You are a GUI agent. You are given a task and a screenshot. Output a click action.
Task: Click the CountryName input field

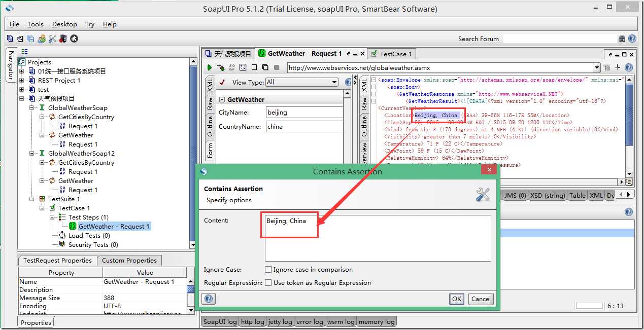[x=304, y=127]
